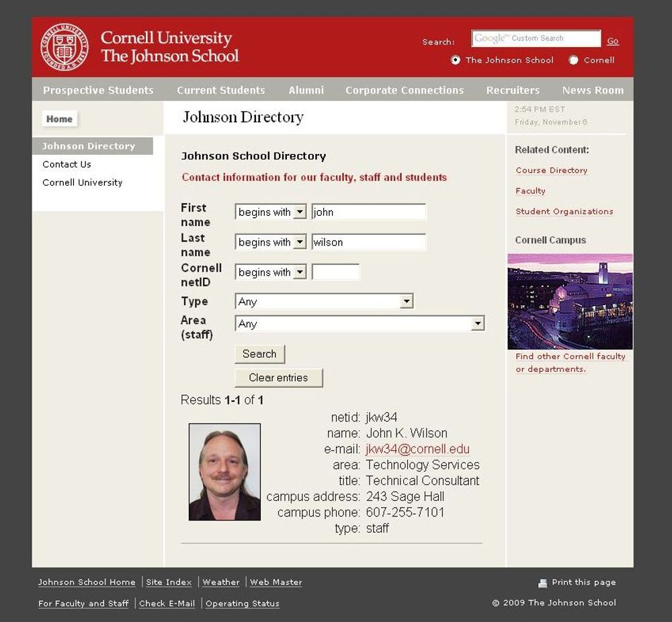Open Site Index footer link
Viewport: 672px width, 622px height.
[169, 582]
